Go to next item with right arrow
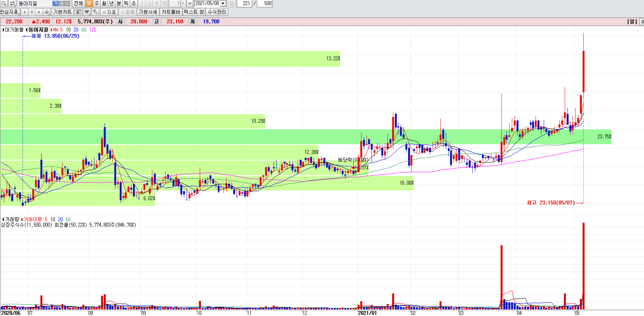This screenshot has width=644, height=316. pyautogui.click(x=39, y=12)
